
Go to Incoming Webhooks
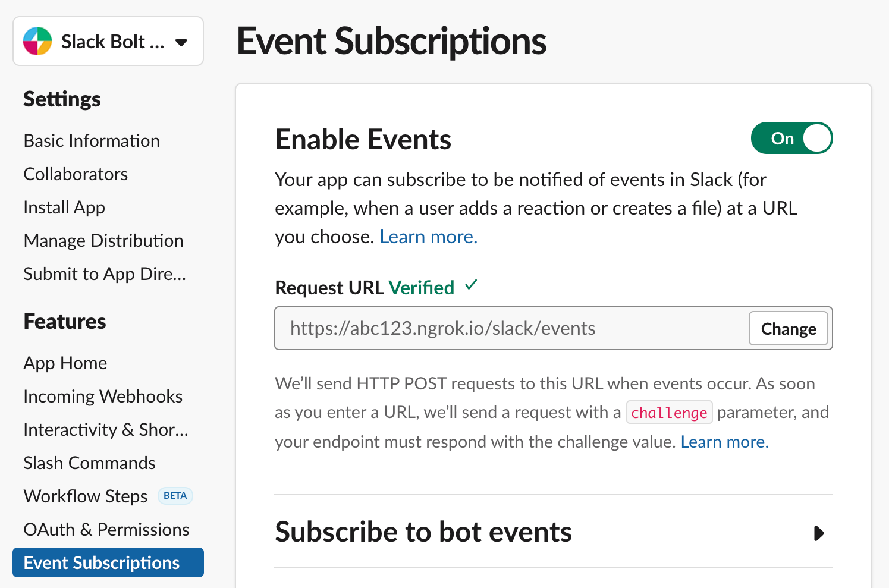click(x=102, y=396)
